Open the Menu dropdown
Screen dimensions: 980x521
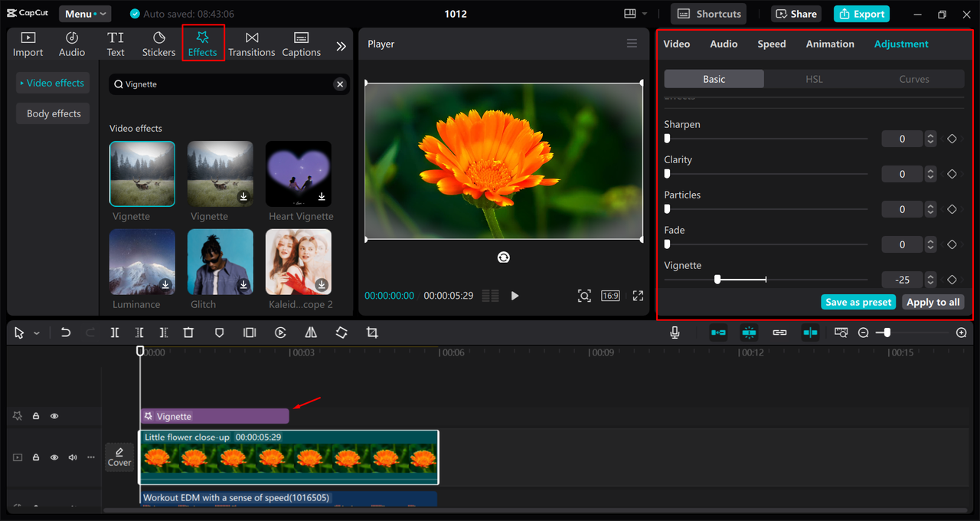click(85, 14)
